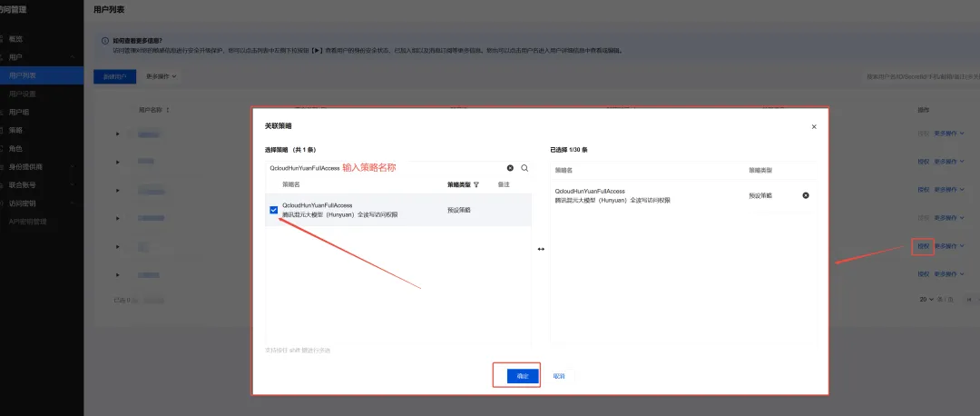Click the highlighted 授权 link in fifth row
This screenshot has width=980, height=416.
pyautogui.click(x=923, y=246)
